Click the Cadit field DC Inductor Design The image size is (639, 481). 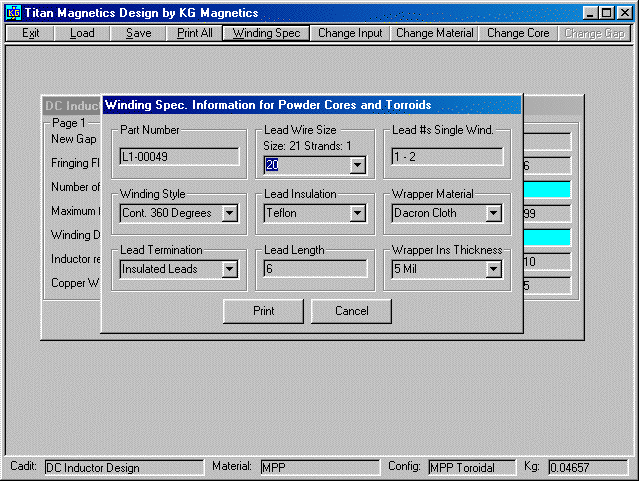point(124,468)
